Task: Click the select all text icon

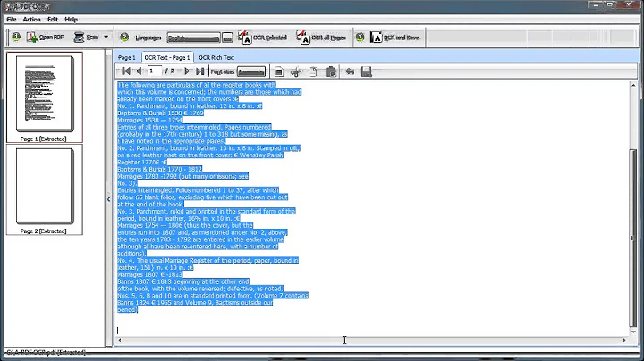Action: [279, 71]
